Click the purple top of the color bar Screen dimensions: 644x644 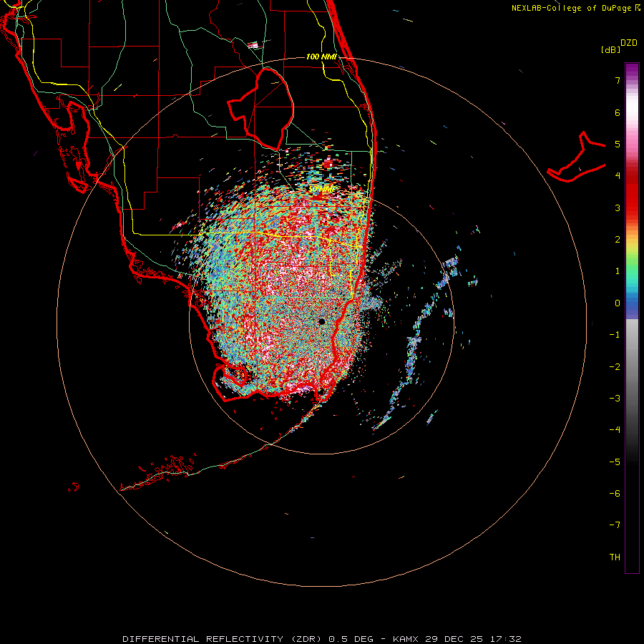(x=632, y=70)
